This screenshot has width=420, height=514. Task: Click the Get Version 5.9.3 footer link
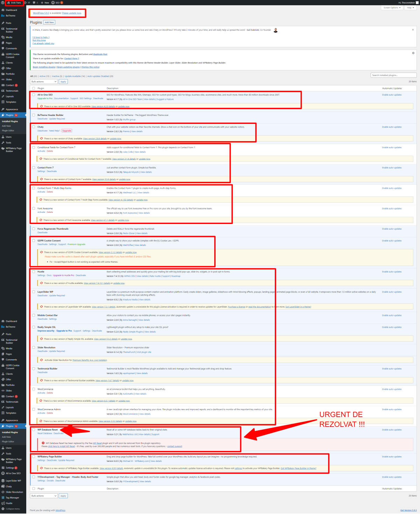pyautogui.click(x=408, y=510)
